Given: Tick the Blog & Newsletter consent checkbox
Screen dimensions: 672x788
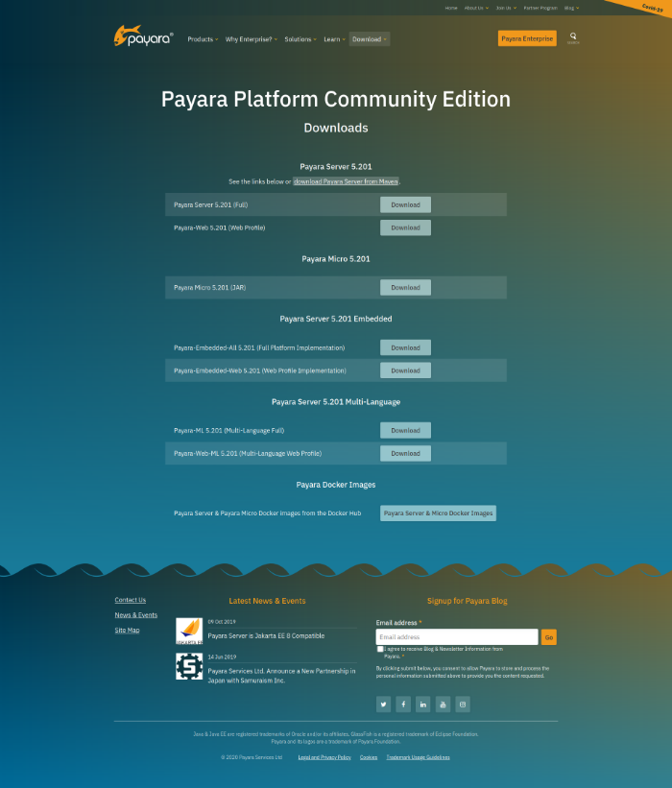Looking at the screenshot, I should coord(380,649).
